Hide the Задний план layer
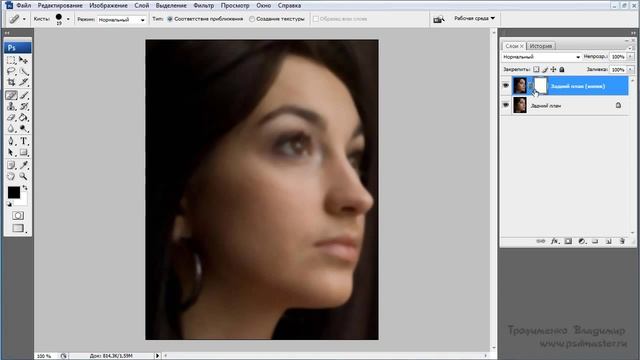This screenshot has width=640, height=360. tap(506, 105)
